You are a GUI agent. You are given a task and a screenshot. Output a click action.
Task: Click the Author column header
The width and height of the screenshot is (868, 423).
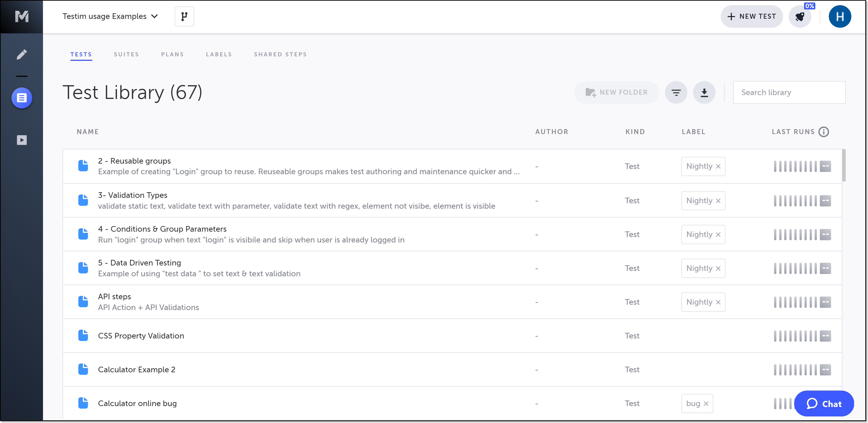[552, 132]
